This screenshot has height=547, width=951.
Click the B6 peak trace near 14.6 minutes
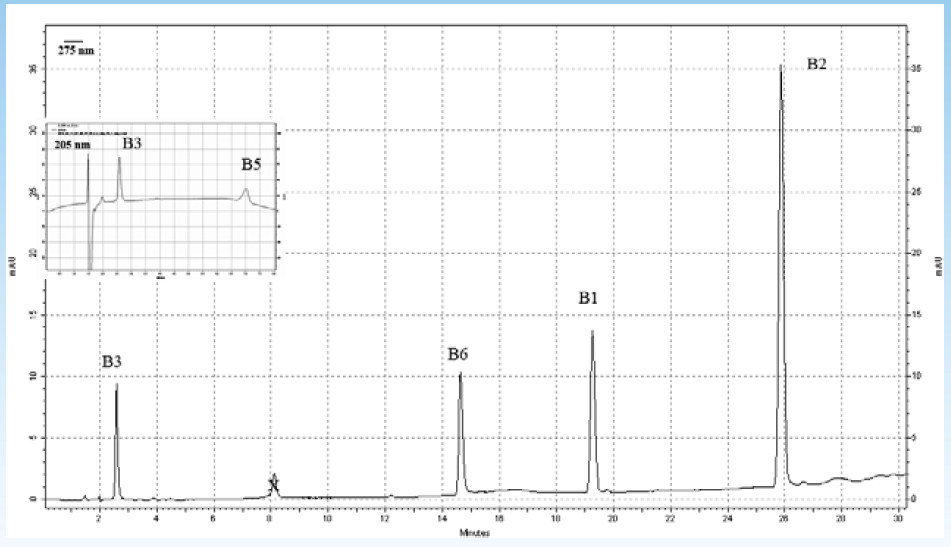point(460,430)
